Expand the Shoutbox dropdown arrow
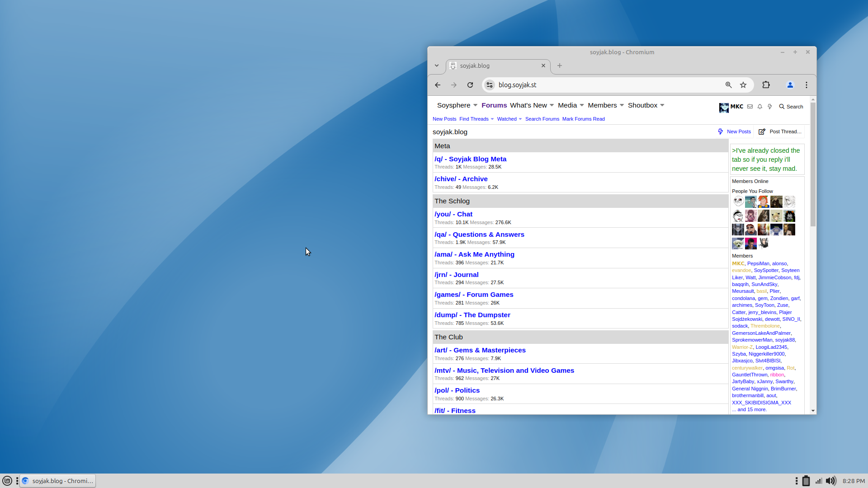The height and width of the screenshot is (488, 868). (662, 105)
